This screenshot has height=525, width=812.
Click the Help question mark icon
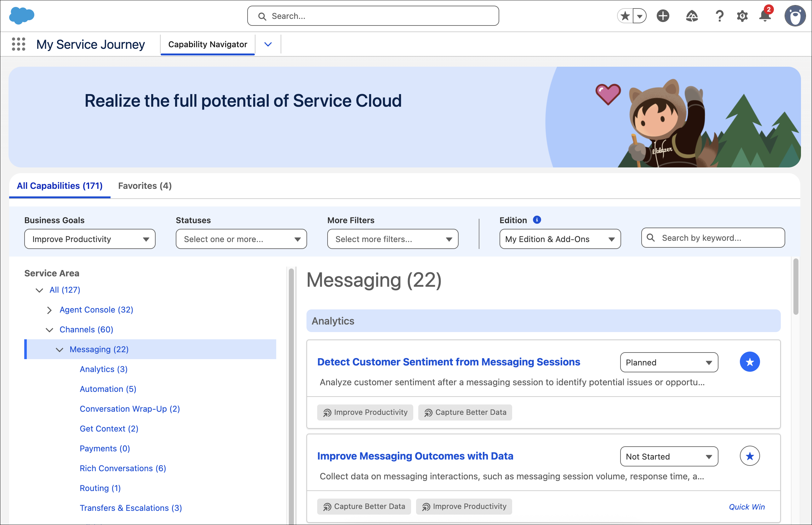click(719, 16)
